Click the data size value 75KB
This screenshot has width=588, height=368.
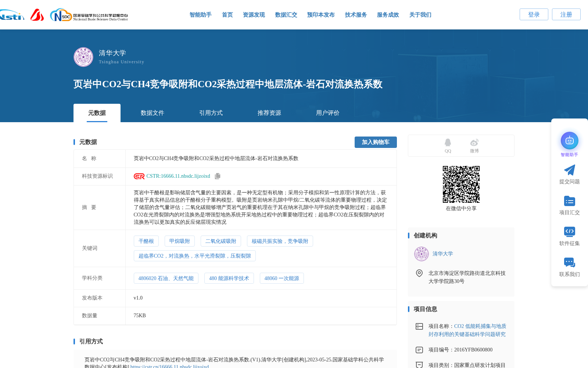click(x=140, y=316)
